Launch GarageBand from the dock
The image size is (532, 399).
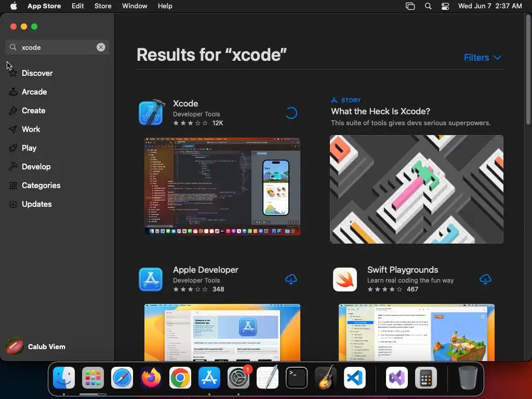pyautogui.click(x=325, y=378)
